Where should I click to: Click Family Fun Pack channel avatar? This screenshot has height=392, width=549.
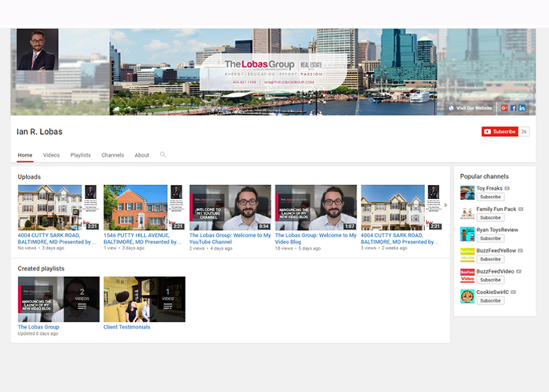[467, 213]
